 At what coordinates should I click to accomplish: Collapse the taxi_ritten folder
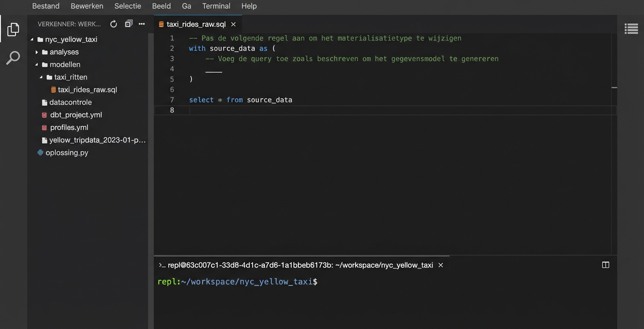click(41, 77)
